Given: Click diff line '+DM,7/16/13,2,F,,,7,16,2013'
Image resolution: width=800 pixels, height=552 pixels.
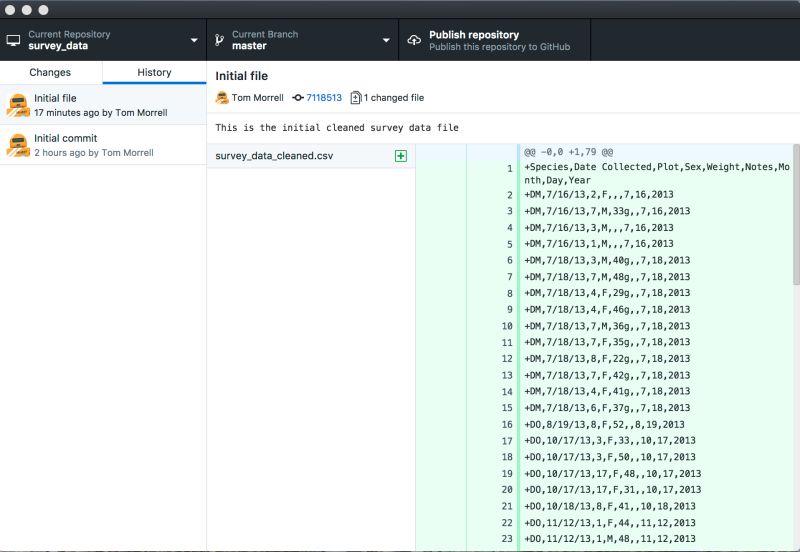Looking at the screenshot, I should point(598,194).
